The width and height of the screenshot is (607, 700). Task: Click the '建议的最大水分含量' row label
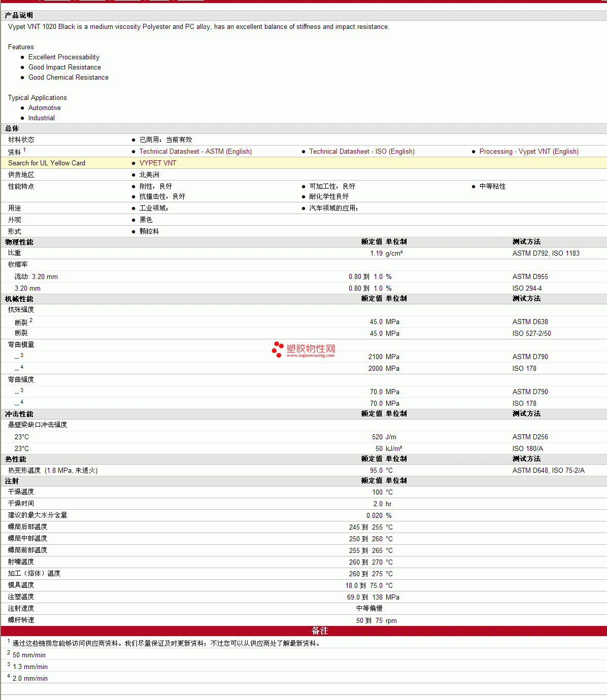point(38,515)
